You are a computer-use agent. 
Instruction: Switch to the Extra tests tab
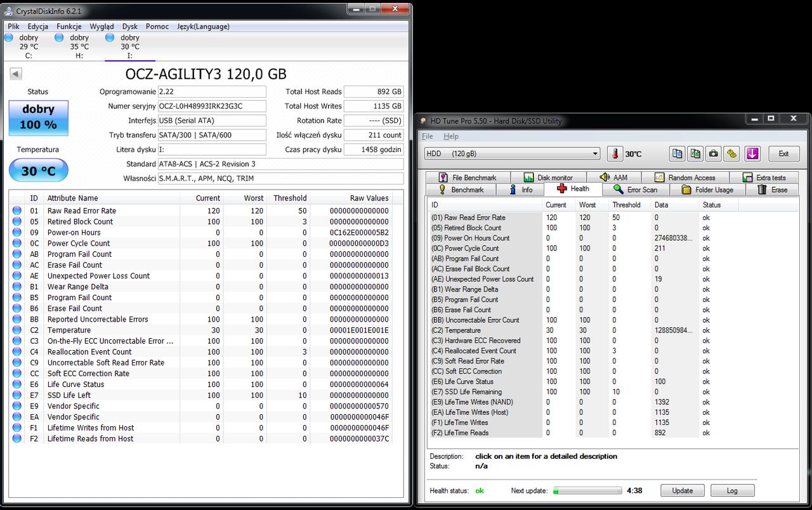(x=764, y=178)
